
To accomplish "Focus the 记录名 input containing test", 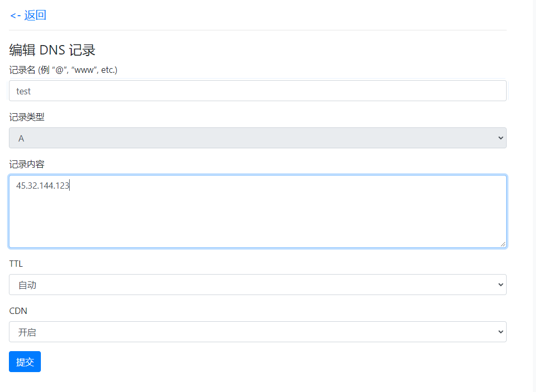I will [257, 91].
